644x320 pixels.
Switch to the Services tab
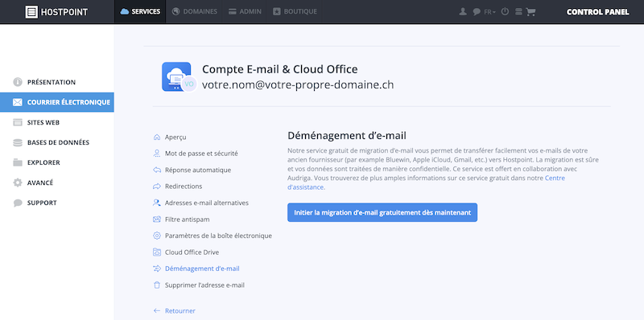(x=140, y=11)
